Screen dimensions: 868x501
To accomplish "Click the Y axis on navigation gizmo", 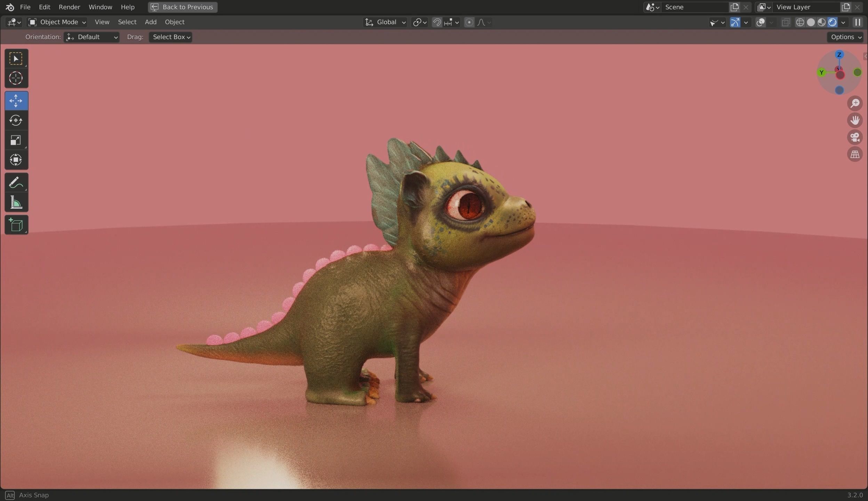I will point(821,72).
